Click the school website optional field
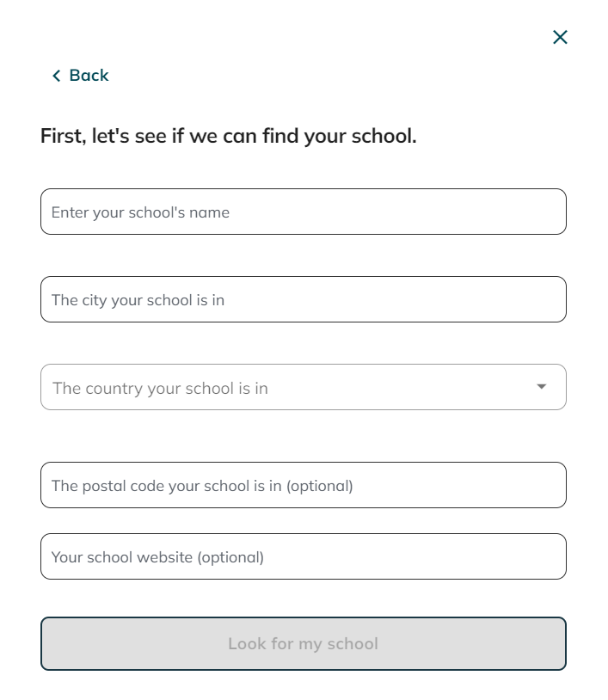The image size is (608, 700). [x=303, y=556]
